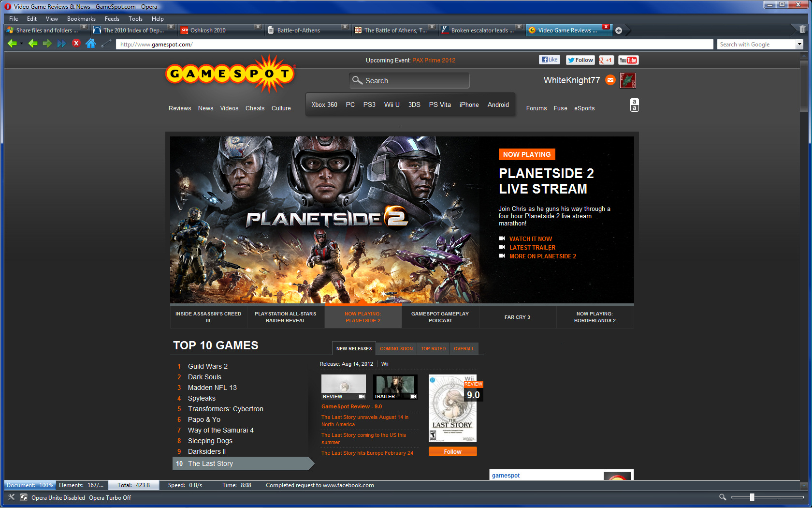Screen dimensions: 812x508
Task: Click the Opera Unite icon in status bar
Action: click(23, 497)
